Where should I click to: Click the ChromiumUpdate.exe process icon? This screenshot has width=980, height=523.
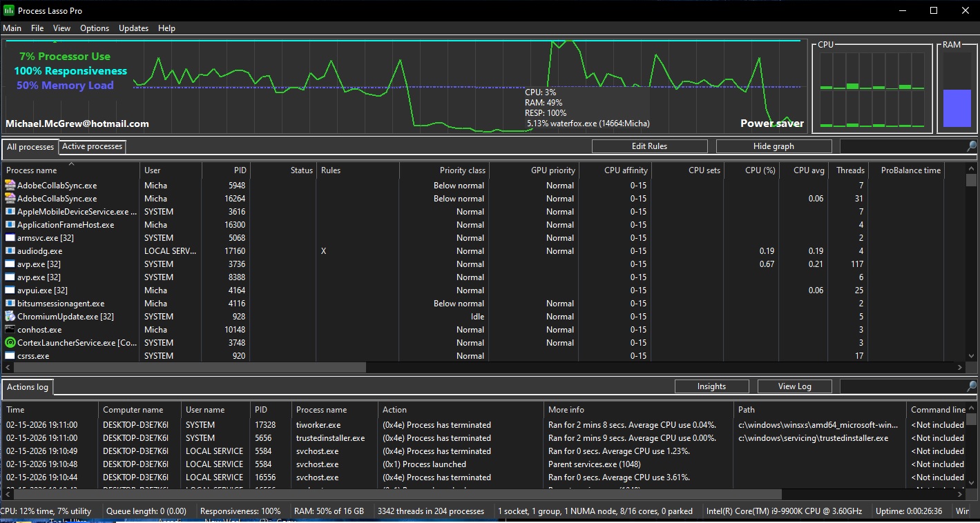10,317
